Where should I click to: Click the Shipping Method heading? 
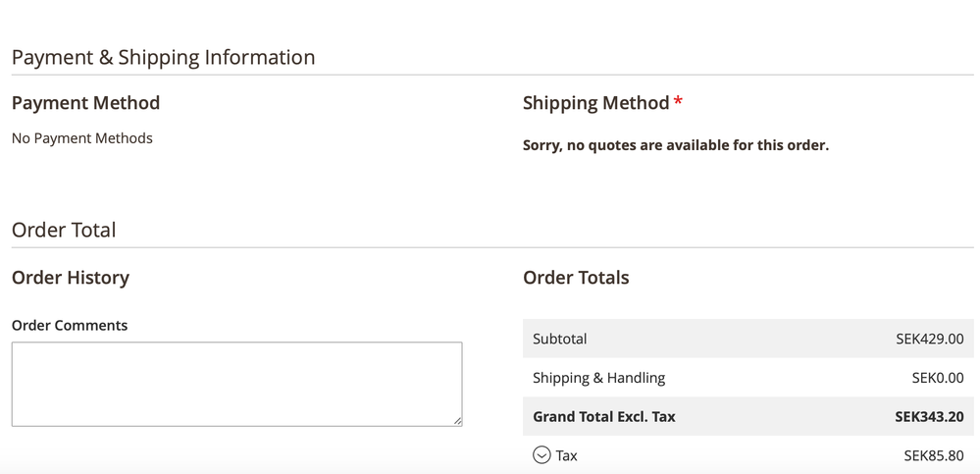(595, 103)
